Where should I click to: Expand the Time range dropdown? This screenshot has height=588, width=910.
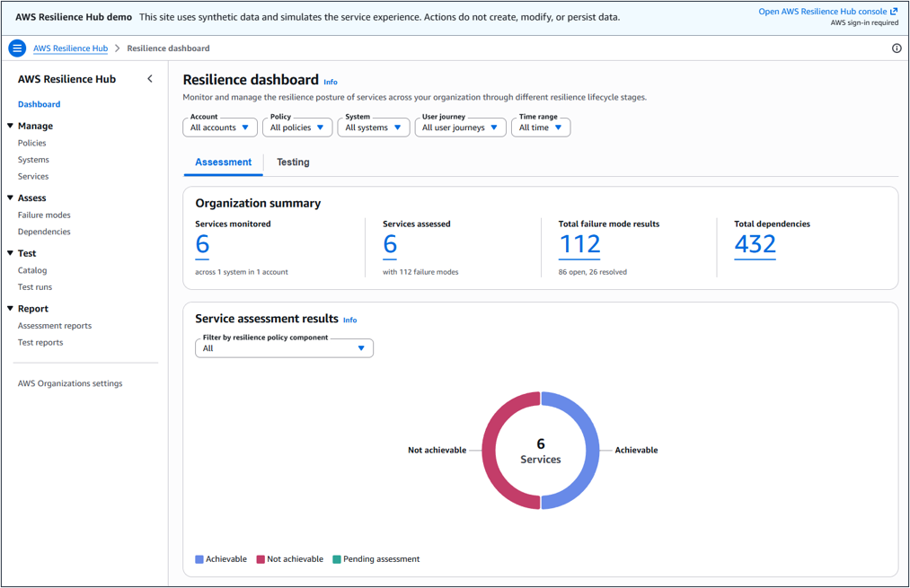pos(541,127)
